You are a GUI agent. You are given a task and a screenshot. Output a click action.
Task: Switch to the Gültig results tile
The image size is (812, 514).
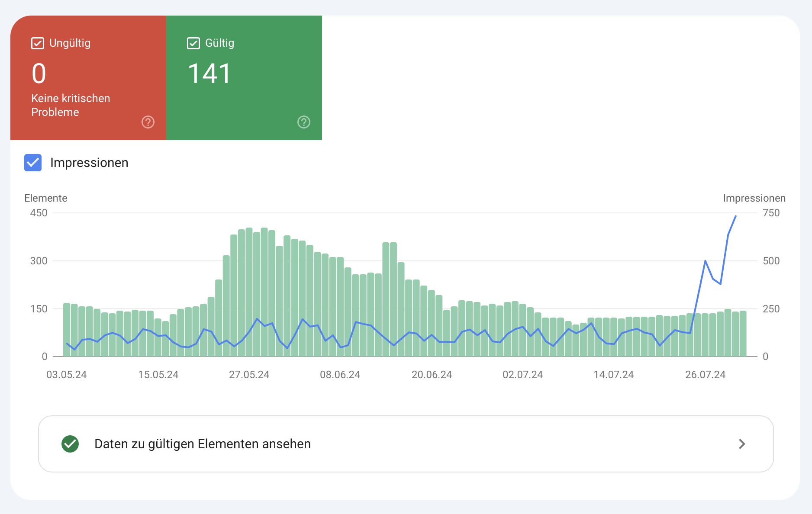tap(244, 78)
